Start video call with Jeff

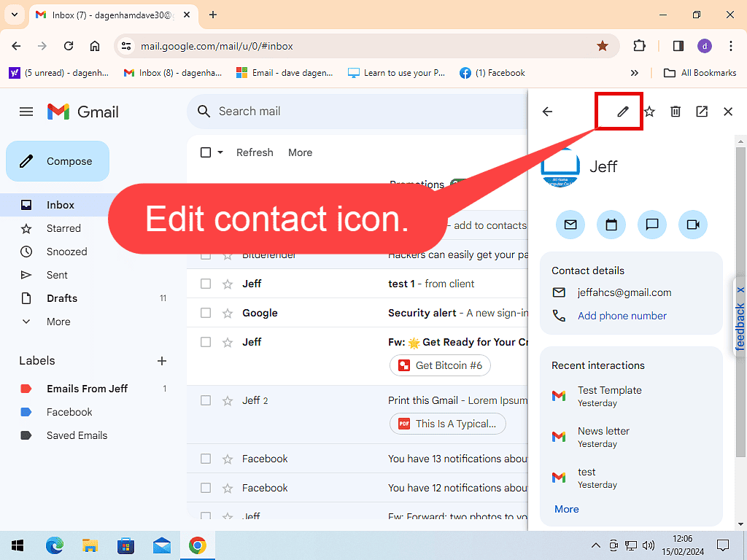coord(693,225)
